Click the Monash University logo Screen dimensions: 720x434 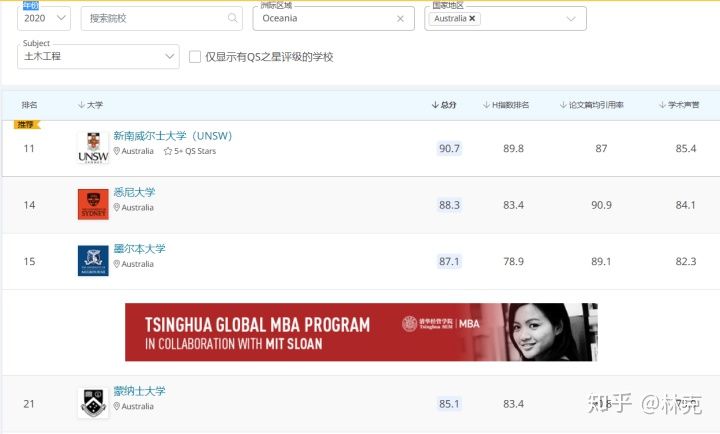pos(93,403)
